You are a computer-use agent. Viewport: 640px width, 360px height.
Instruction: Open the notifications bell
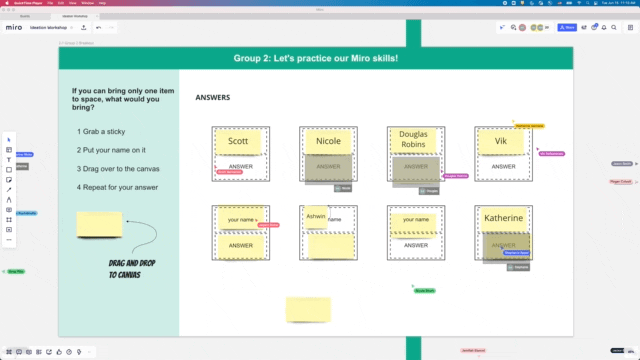604,27
